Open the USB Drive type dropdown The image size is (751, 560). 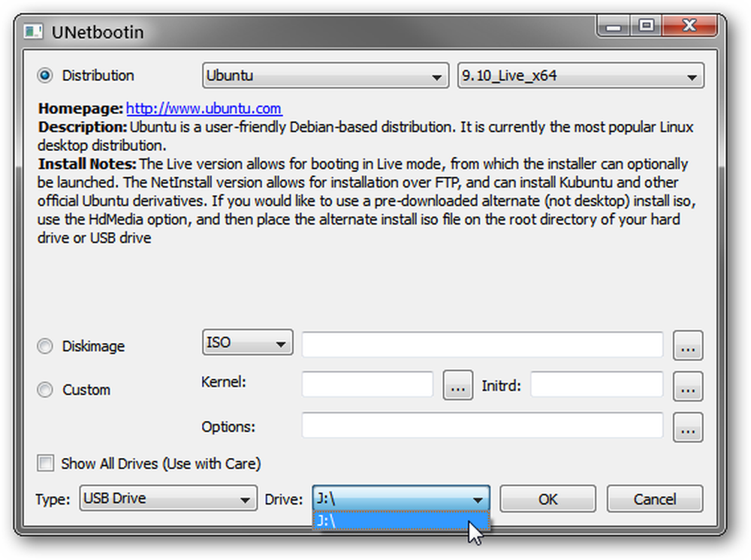click(168, 498)
